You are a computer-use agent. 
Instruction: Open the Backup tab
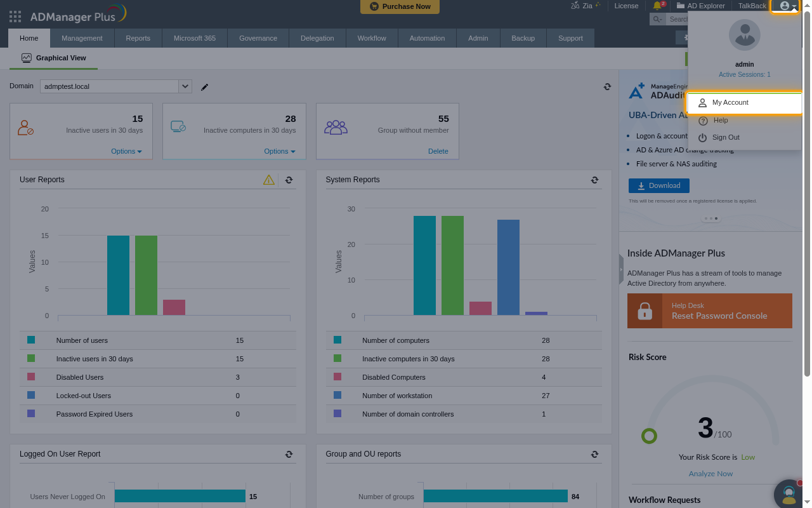(523, 38)
